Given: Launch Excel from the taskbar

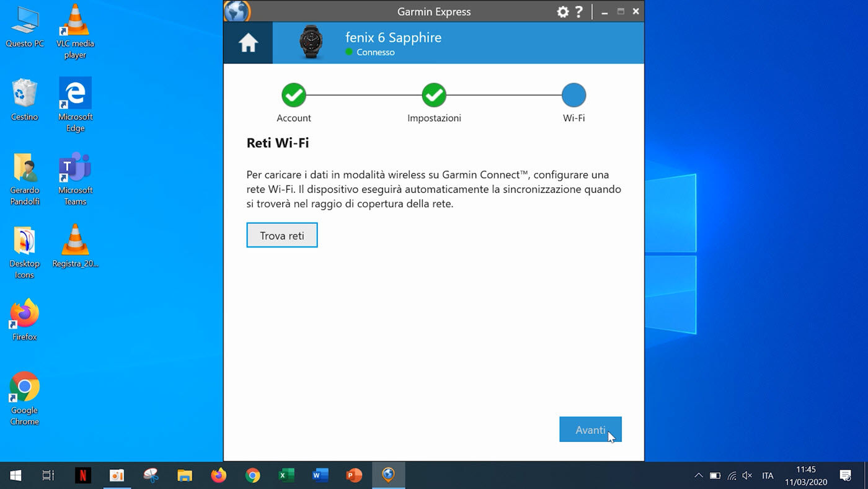Looking at the screenshot, I should 286,475.
